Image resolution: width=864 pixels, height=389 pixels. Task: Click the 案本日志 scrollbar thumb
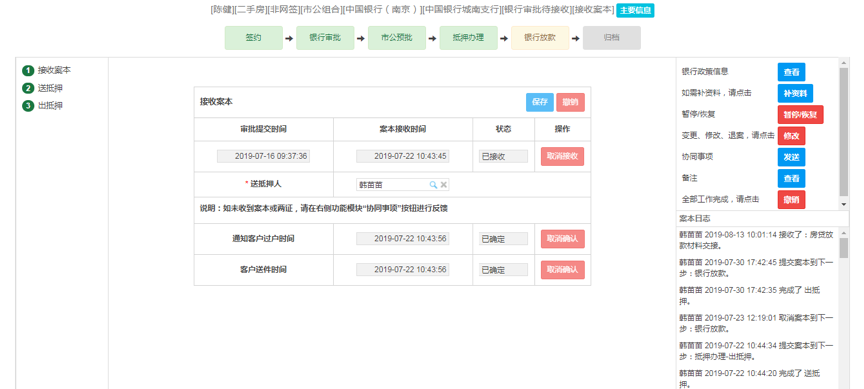click(x=844, y=248)
